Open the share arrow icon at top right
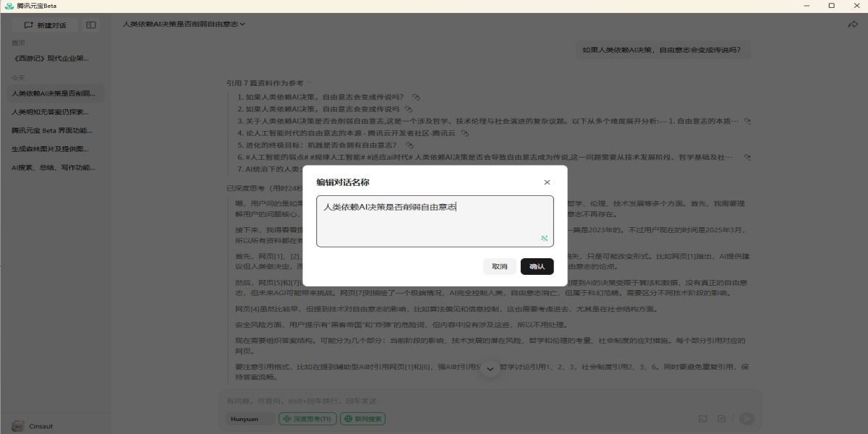Image resolution: width=868 pixels, height=434 pixels. tap(852, 25)
